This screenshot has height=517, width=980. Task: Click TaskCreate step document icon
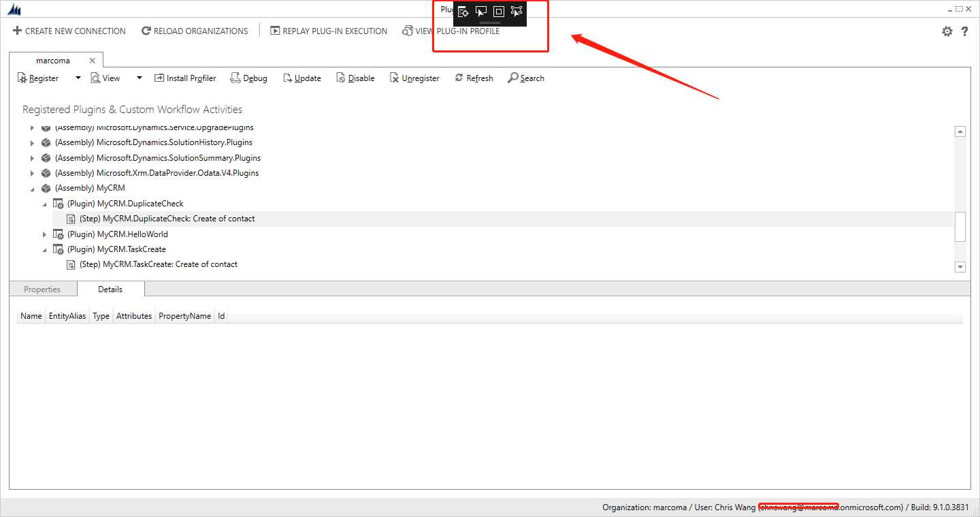pyautogui.click(x=71, y=264)
